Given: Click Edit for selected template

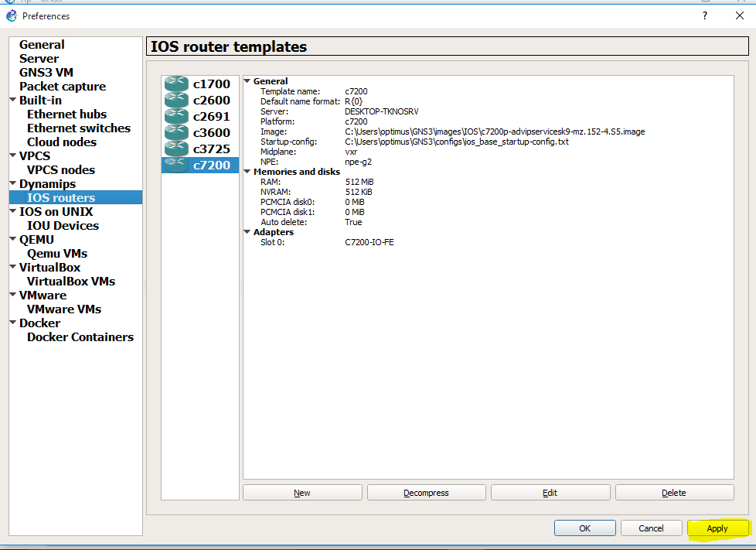Looking at the screenshot, I should (550, 493).
